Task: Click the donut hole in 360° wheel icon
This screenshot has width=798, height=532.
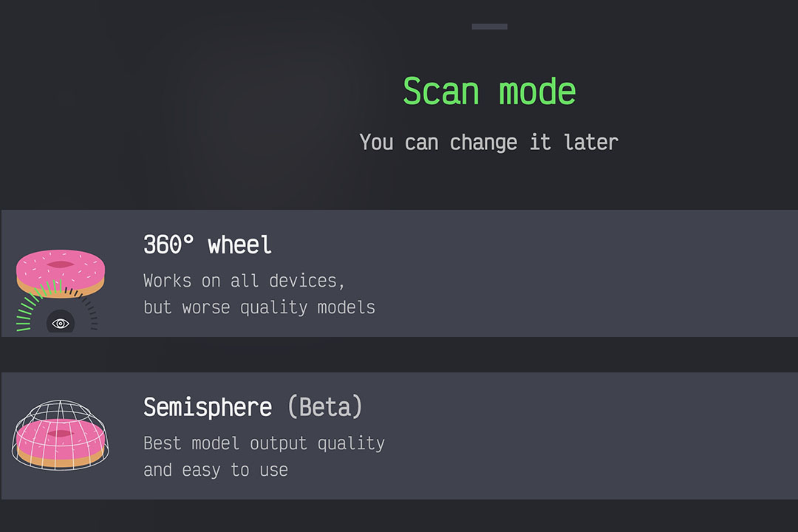Action: coord(61,263)
